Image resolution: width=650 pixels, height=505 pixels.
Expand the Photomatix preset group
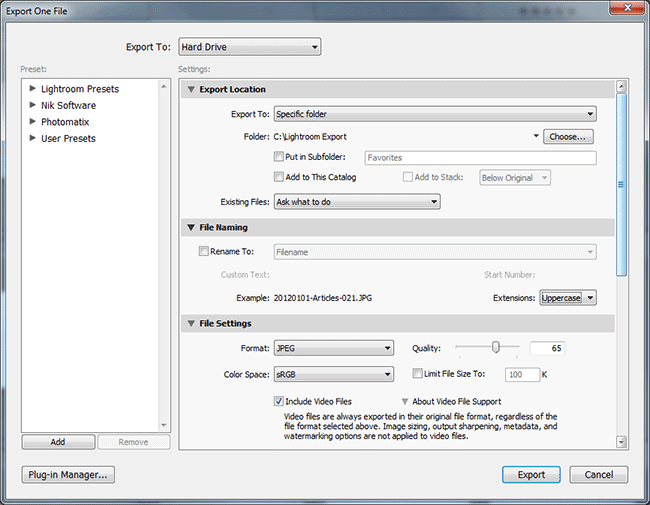coord(33,122)
